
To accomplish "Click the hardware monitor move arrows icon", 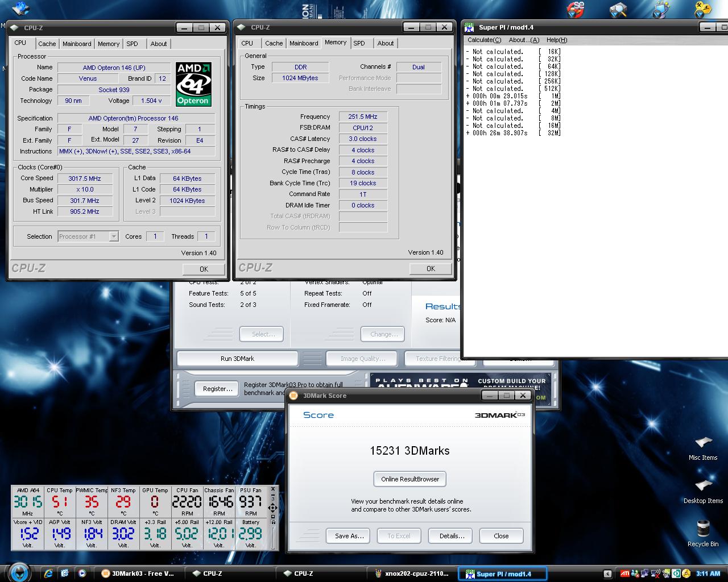I will tap(272, 508).
